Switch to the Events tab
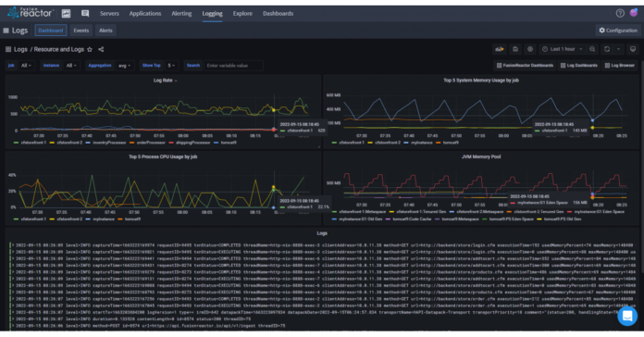The width and height of the screenshot is (644, 337). point(80,31)
